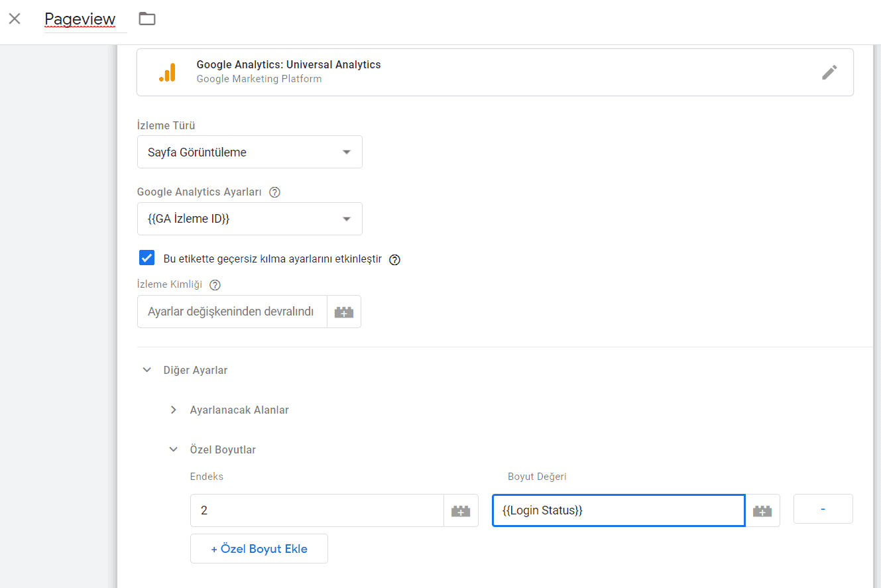Screen dimensions: 881x588
Task: Click the Pageview tag name to rename
Action: [x=80, y=19]
